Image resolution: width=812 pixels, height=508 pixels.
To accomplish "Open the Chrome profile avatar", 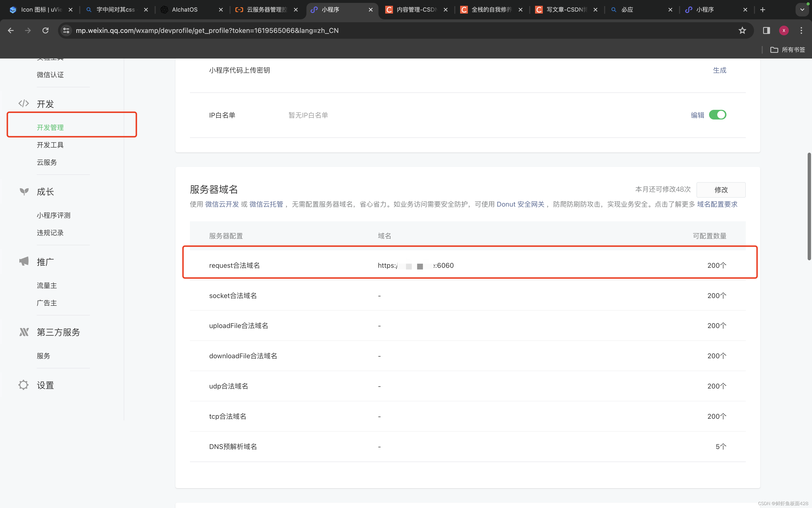I will click(x=784, y=30).
